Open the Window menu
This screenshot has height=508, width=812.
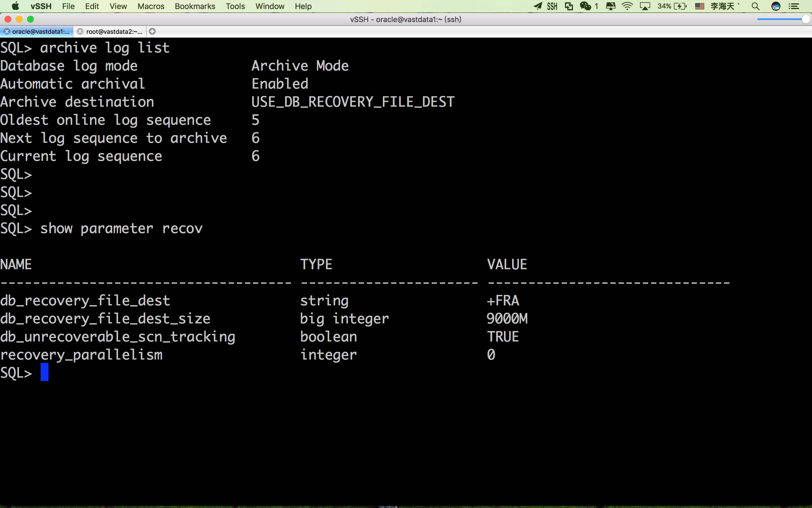click(270, 6)
